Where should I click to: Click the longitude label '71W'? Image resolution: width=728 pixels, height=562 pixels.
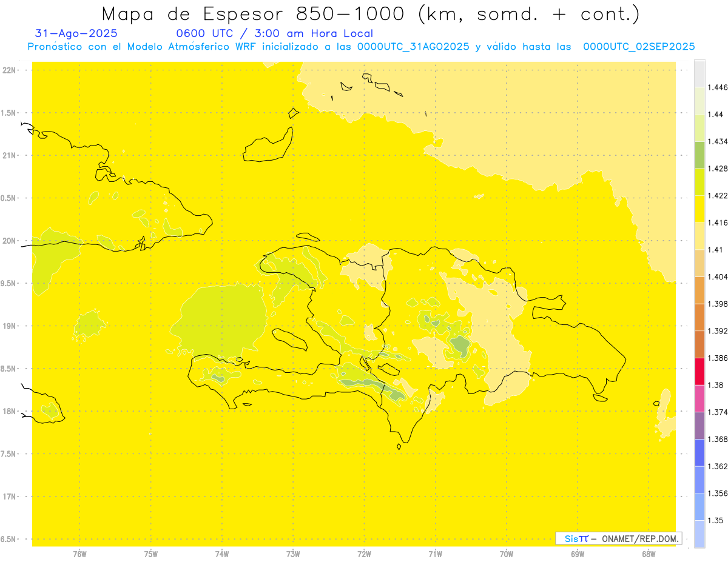coord(435,554)
